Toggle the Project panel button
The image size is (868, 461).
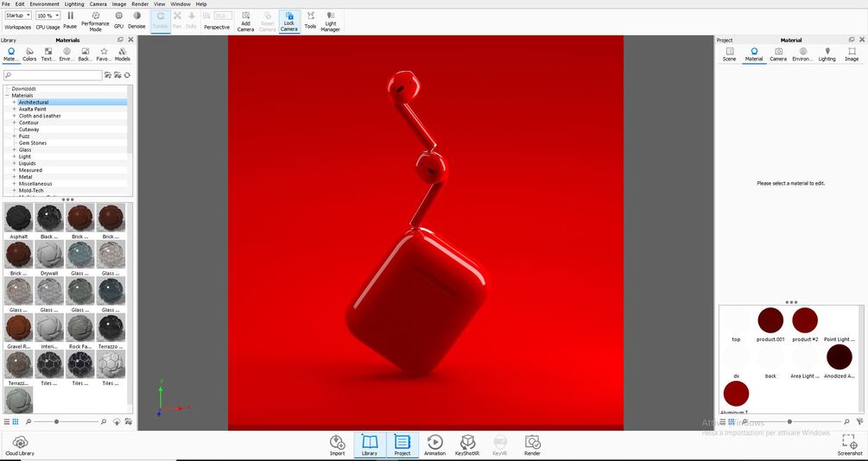click(x=402, y=445)
